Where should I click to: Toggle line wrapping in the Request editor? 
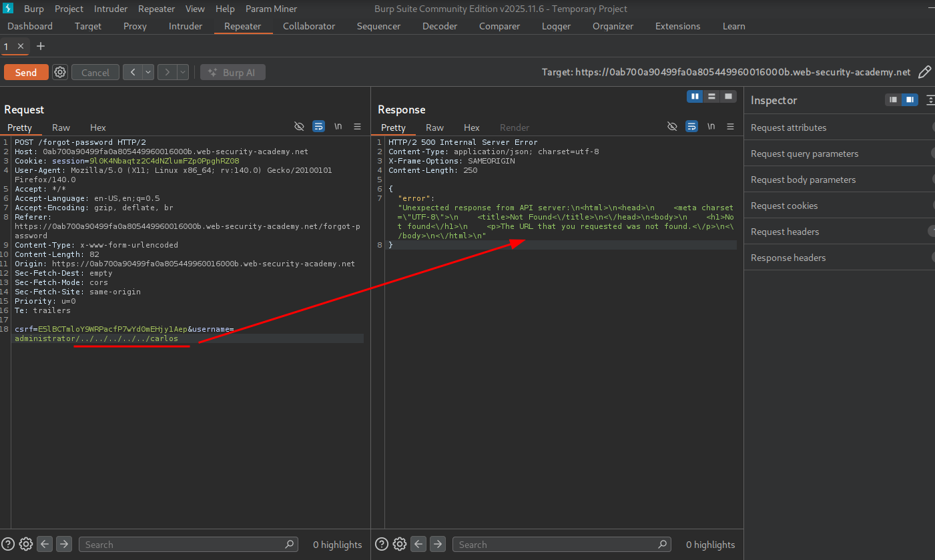click(318, 126)
